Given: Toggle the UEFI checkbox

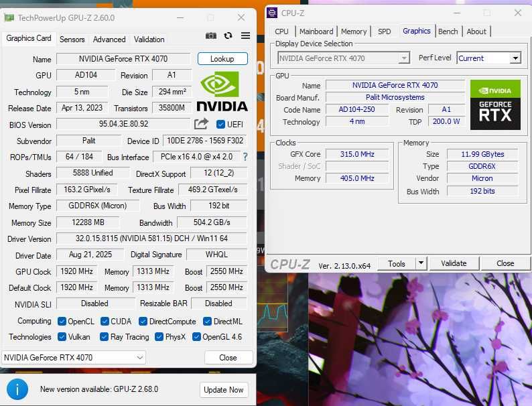Looking at the screenshot, I should [x=220, y=124].
